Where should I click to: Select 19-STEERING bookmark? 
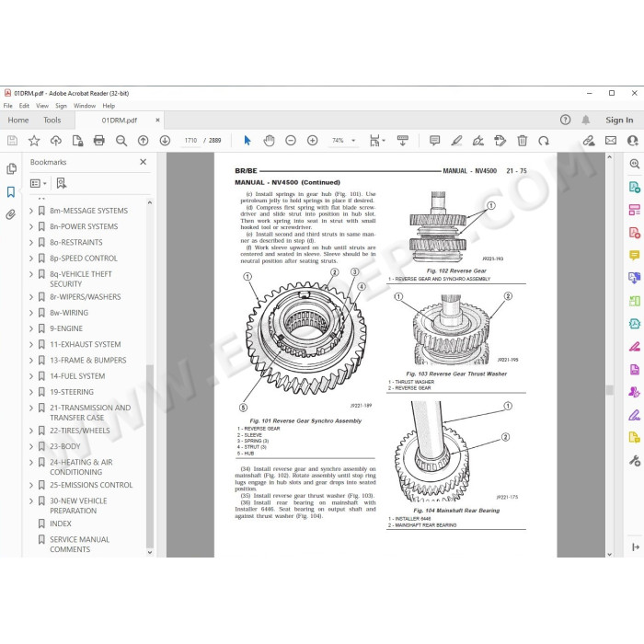(72, 392)
